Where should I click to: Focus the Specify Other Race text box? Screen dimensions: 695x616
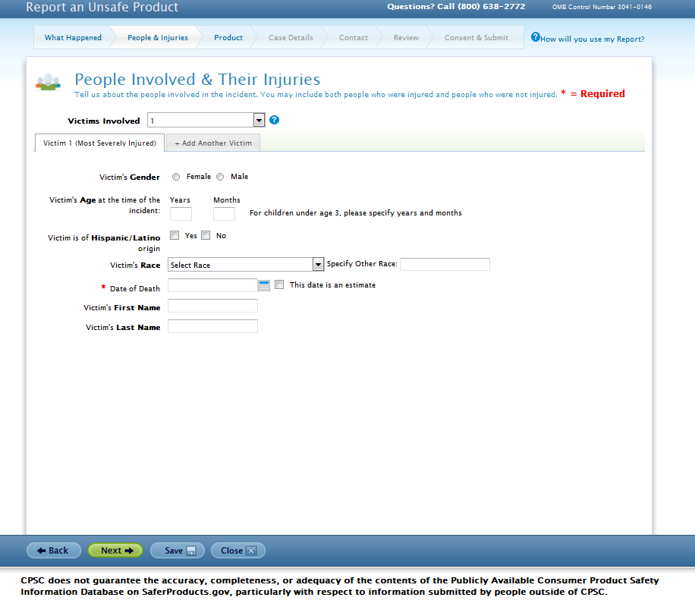445,264
